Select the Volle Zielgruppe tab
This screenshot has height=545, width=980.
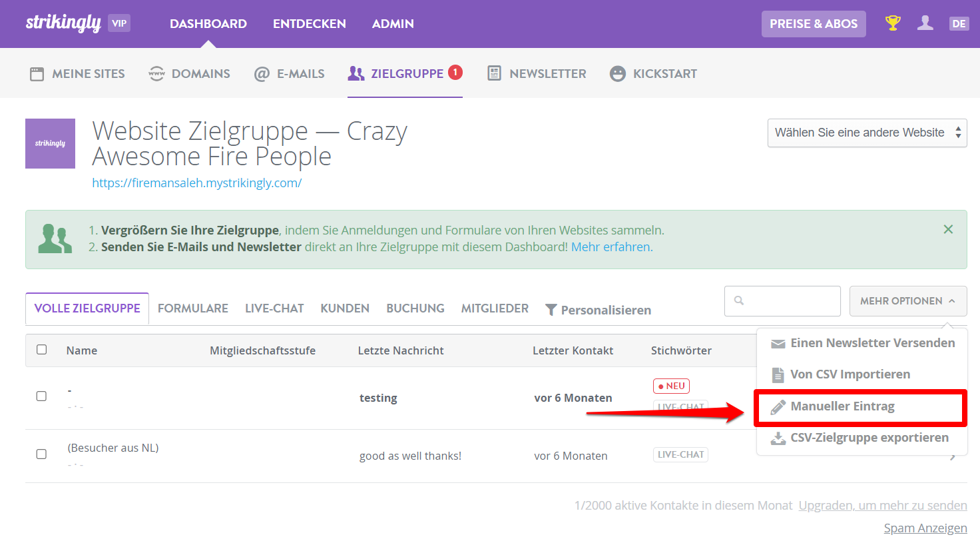pyautogui.click(x=87, y=308)
